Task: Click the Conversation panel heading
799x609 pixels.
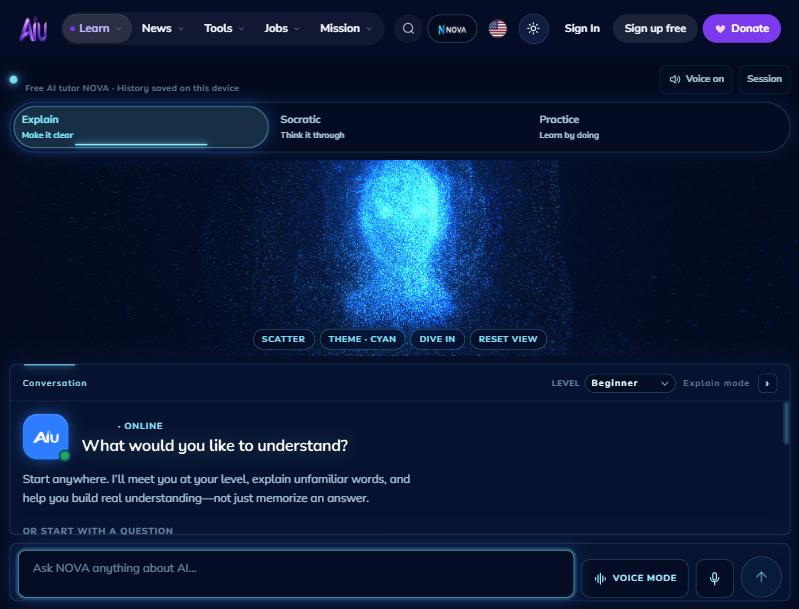Action: 55,383
